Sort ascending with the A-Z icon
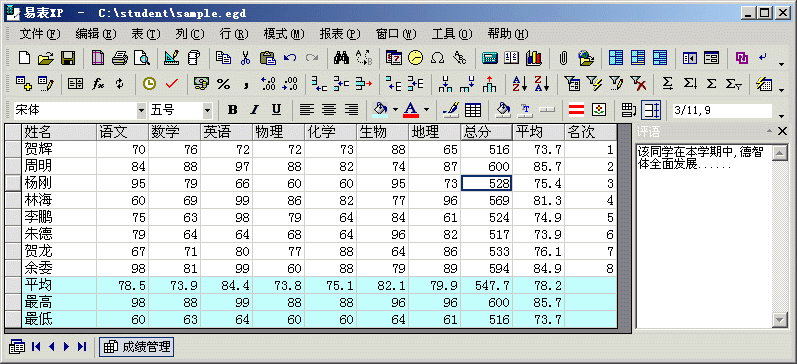Viewport: 797px width, 364px height. tap(519, 84)
